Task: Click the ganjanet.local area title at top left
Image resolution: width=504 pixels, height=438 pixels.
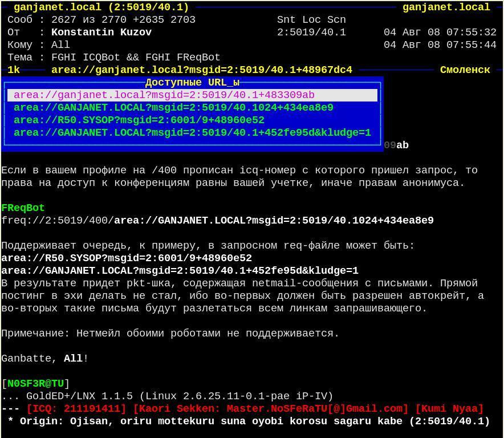Action: pyautogui.click(x=101, y=7)
